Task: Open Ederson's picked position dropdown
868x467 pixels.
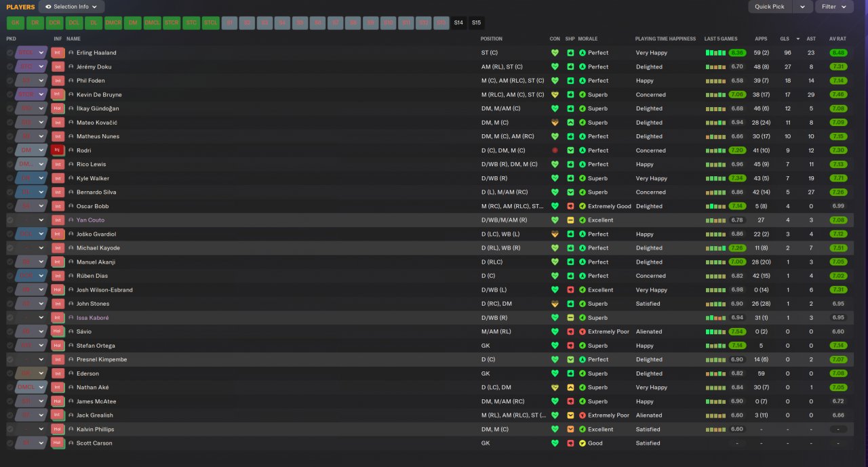Action: click(x=31, y=373)
